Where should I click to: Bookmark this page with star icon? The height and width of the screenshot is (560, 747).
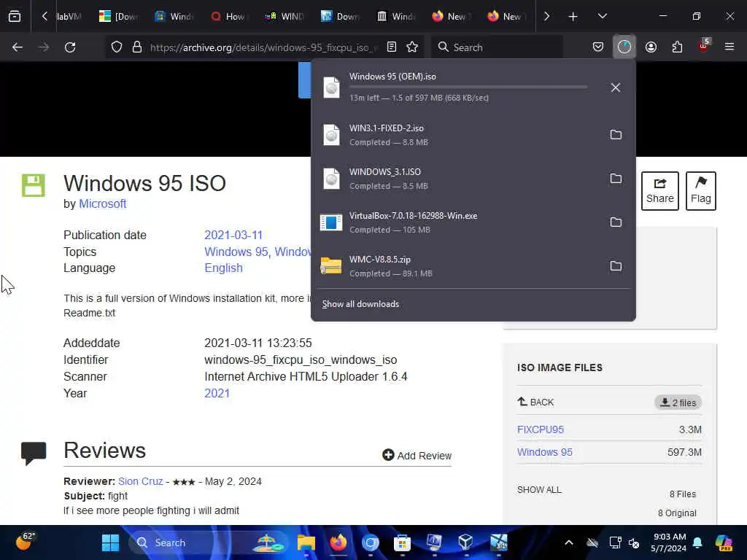coord(412,47)
